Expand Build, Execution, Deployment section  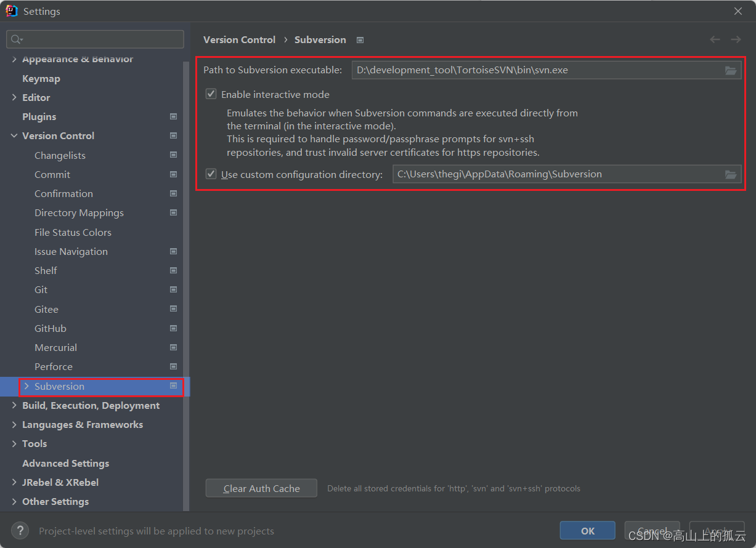click(14, 405)
